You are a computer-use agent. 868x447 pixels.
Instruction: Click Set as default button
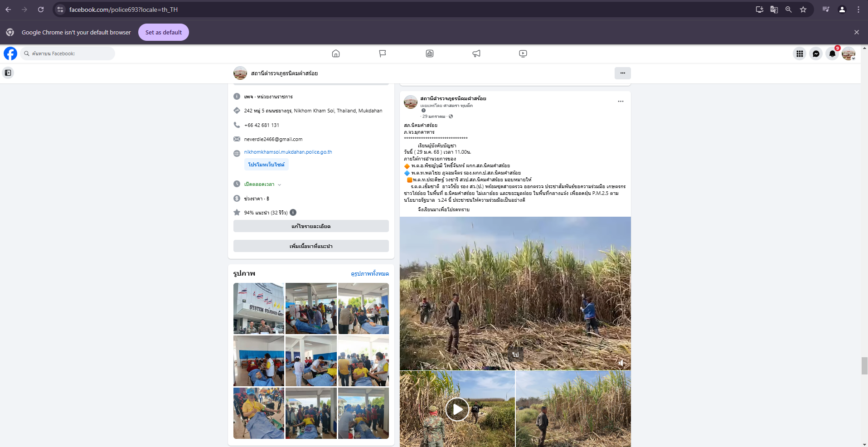pos(163,32)
